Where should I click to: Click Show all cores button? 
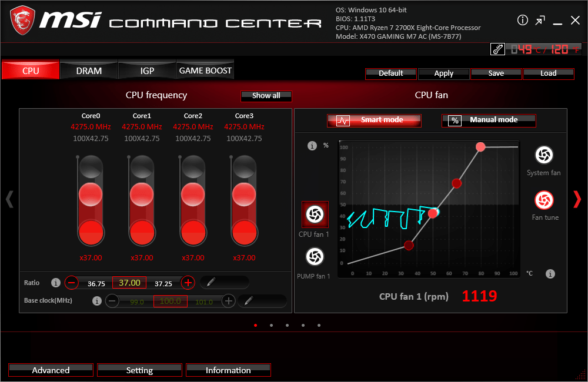(266, 96)
